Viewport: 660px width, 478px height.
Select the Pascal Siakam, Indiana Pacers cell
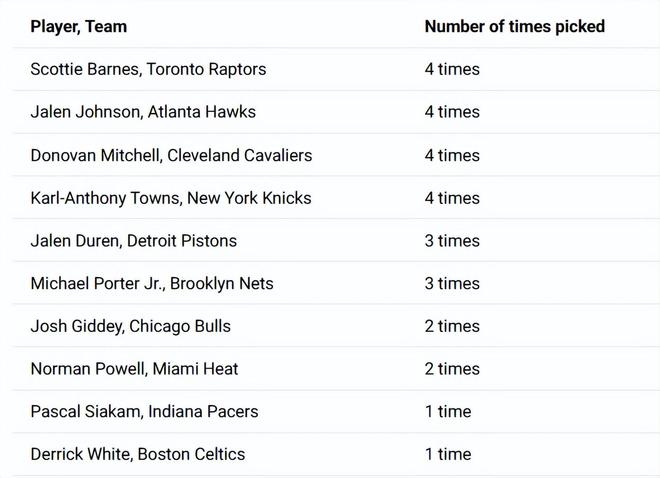coord(144,411)
